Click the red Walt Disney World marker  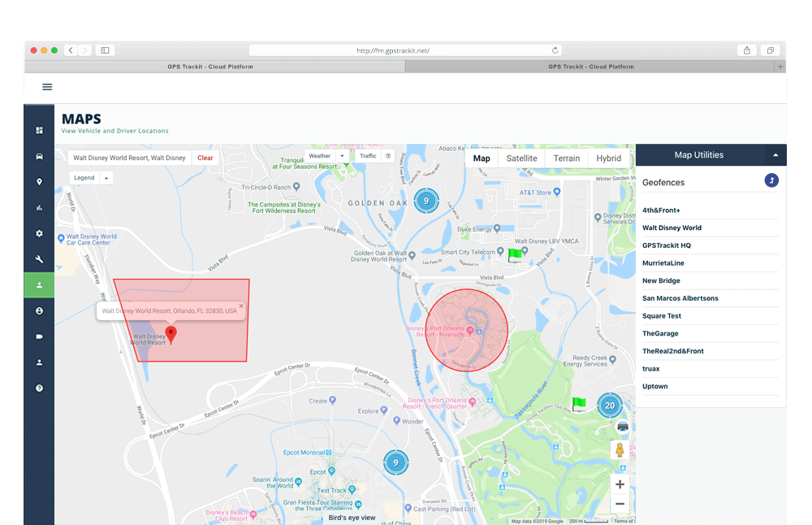pos(171,335)
